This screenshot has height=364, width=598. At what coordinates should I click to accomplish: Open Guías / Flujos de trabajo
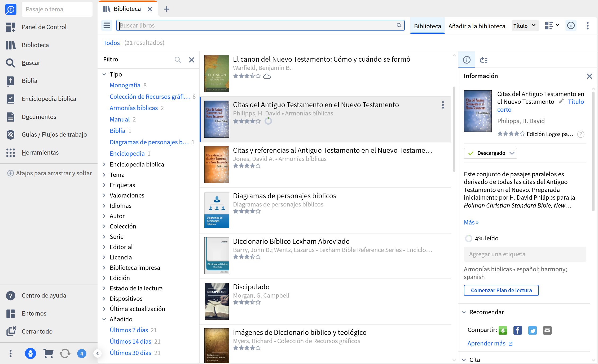point(54,134)
